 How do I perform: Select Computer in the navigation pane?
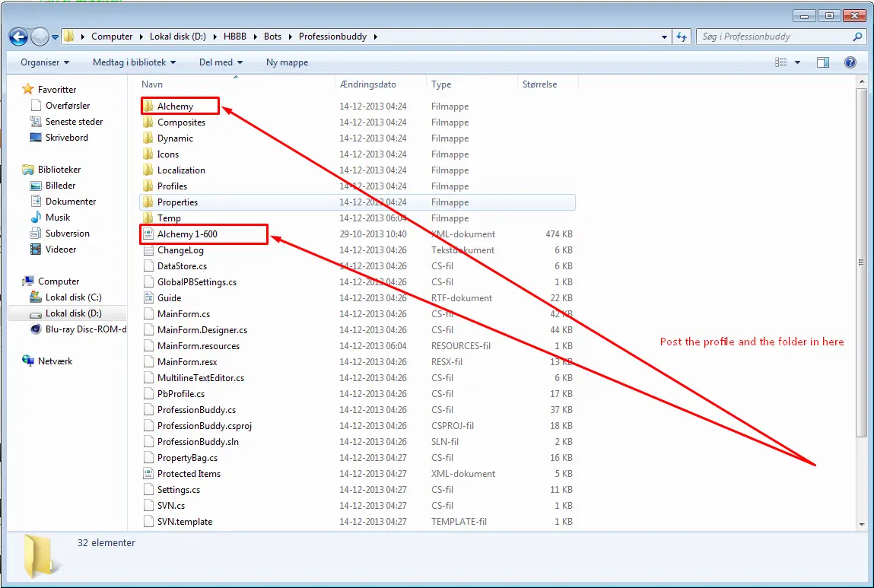58,281
